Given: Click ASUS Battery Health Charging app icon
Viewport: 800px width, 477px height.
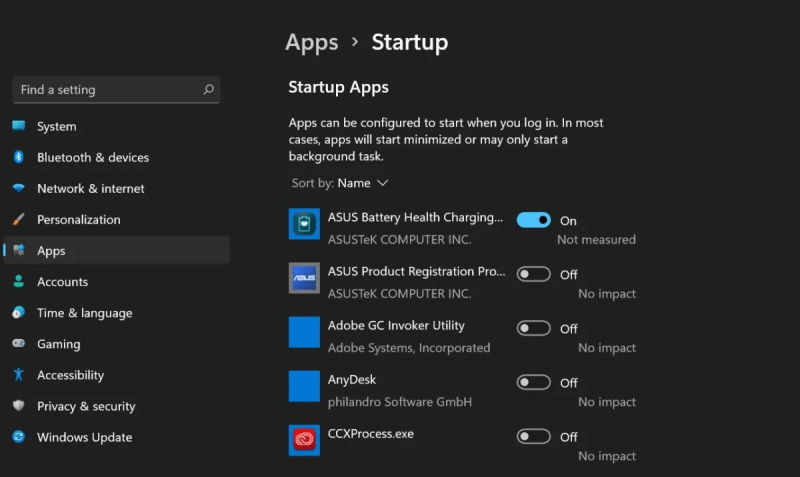Looking at the screenshot, I should coord(304,224).
